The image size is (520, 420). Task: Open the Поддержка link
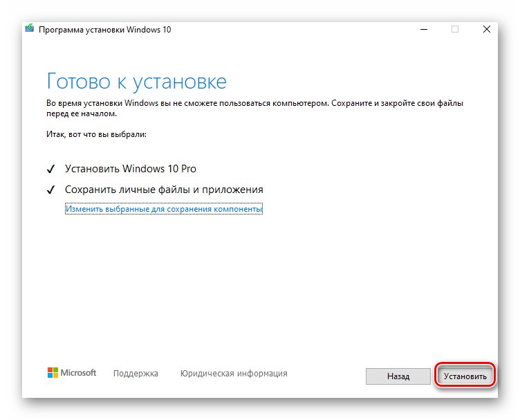pos(136,373)
